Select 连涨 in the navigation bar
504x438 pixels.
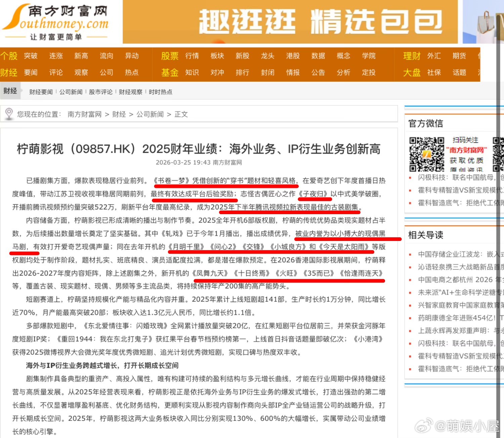click(x=56, y=56)
